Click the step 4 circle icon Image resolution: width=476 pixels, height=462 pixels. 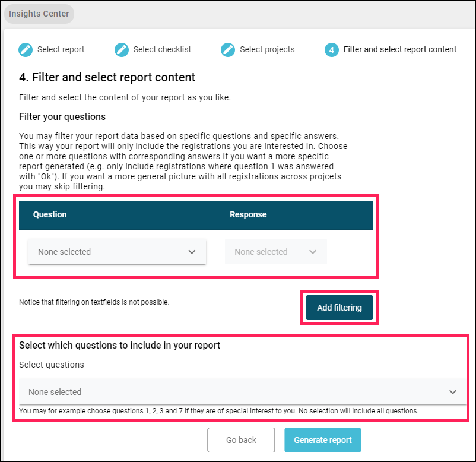332,49
